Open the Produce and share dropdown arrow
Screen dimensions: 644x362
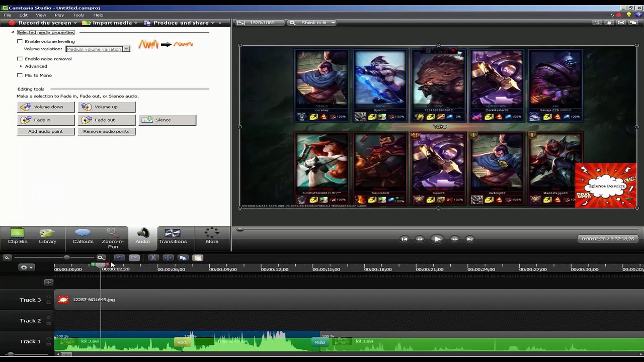click(213, 23)
